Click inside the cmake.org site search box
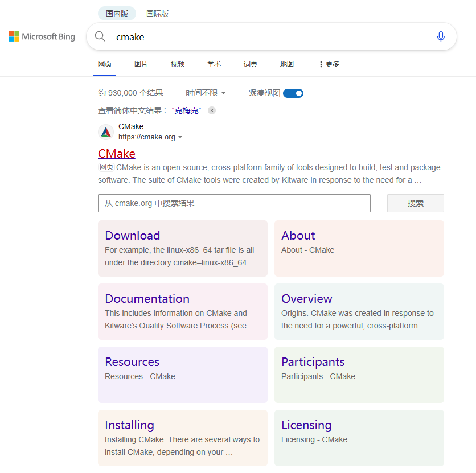 (233, 203)
